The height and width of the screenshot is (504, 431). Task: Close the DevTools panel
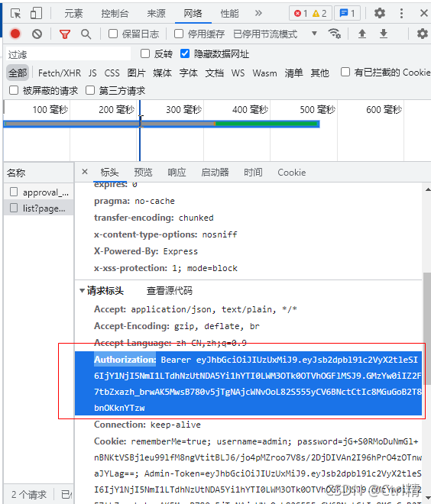click(423, 13)
